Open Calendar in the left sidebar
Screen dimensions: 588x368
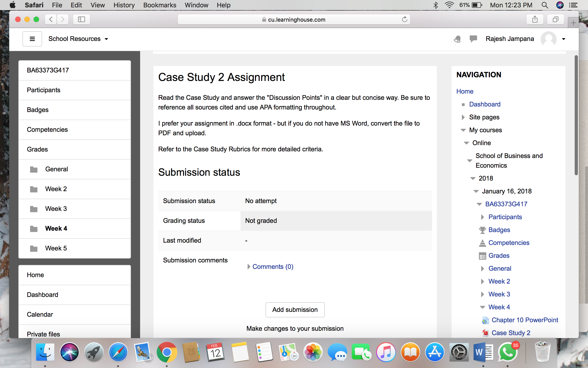coord(75,314)
